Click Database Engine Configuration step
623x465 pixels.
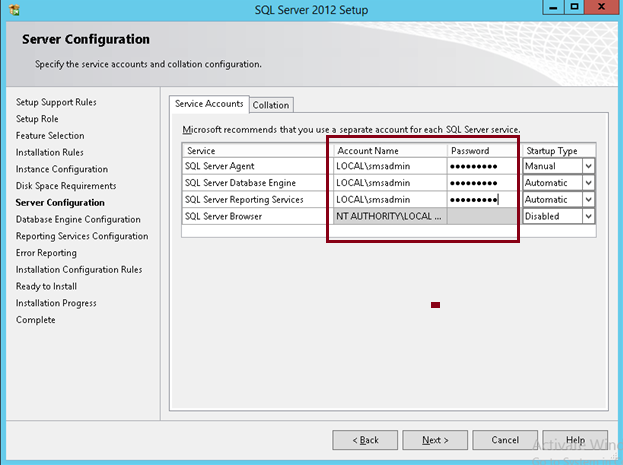coord(78,219)
